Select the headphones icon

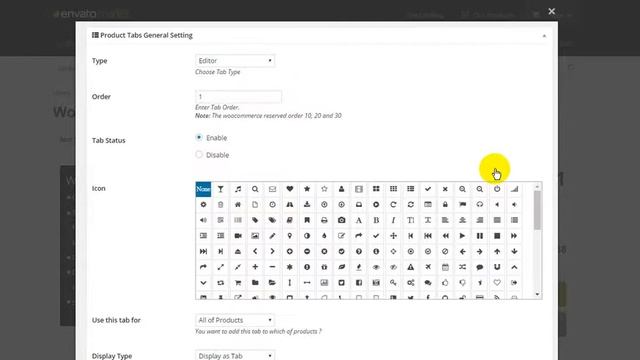click(x=480, y=204)
